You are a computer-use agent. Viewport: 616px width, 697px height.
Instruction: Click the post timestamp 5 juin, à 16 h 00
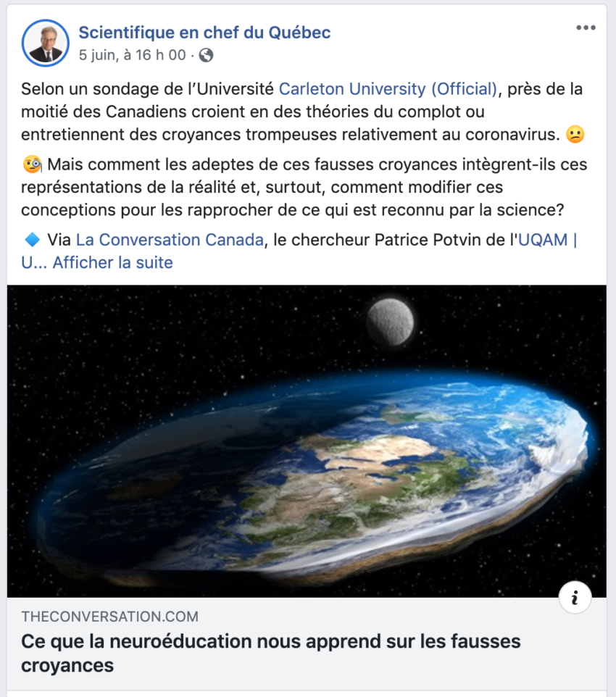132,55
